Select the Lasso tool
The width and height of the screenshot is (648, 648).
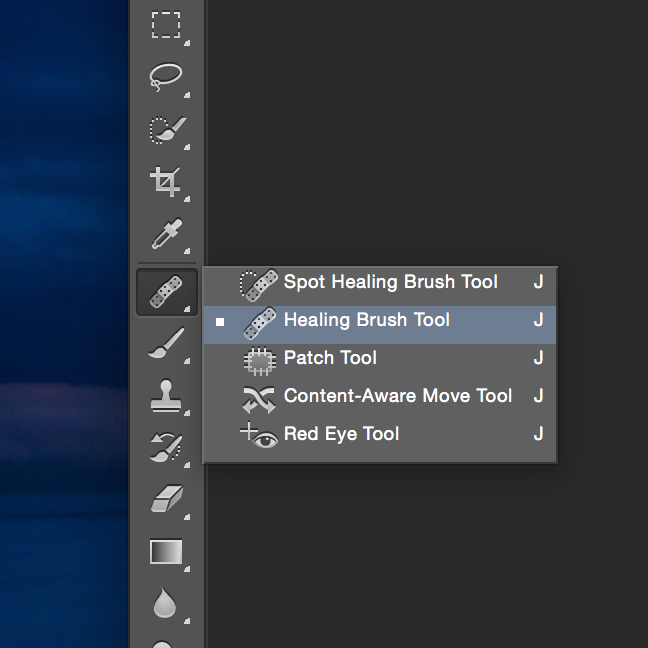coord(166,77)
